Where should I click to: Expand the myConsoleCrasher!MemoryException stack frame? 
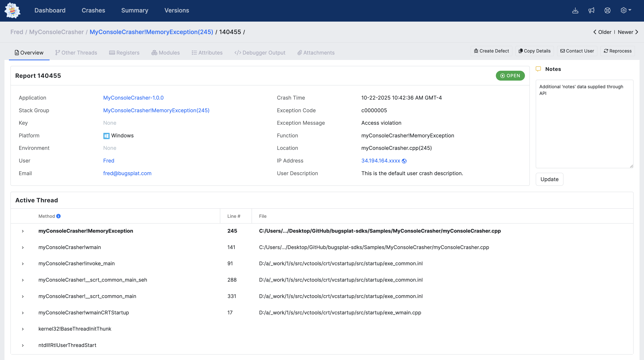click(23, 231)
